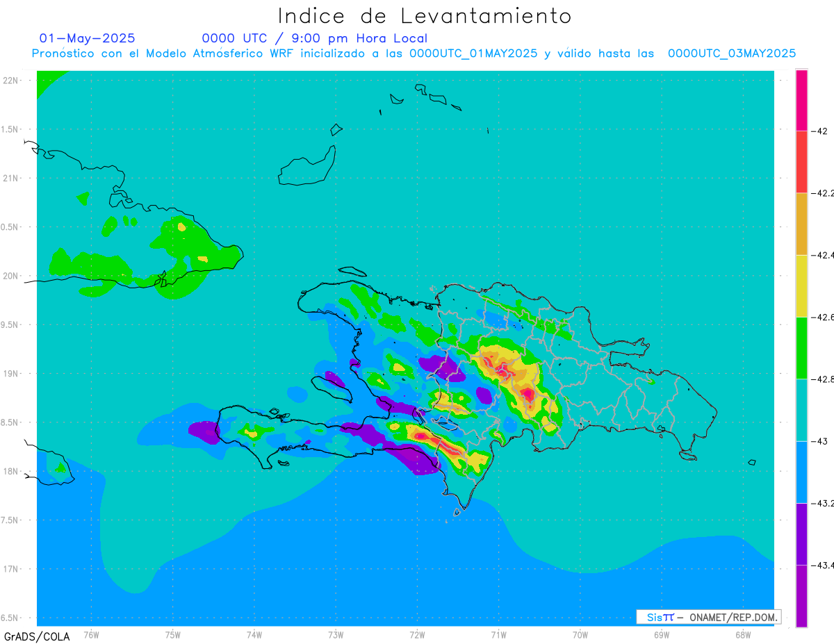
Task: Click the '75W' longitude label
Action: coord(172,634)
